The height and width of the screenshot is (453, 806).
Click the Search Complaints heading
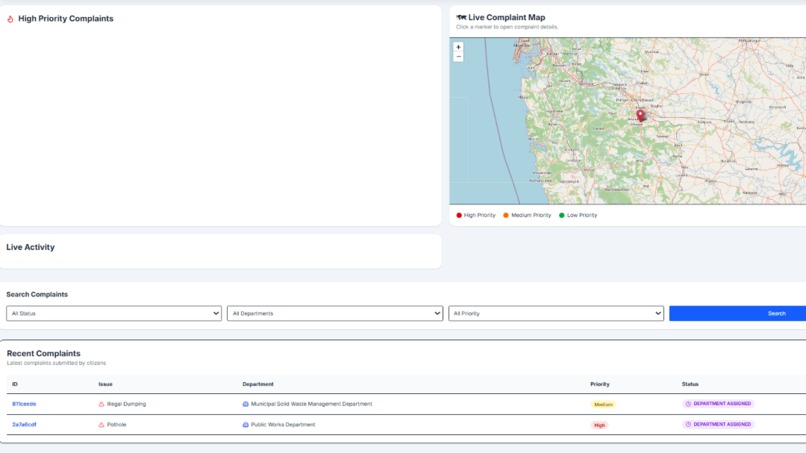point(37,295)
